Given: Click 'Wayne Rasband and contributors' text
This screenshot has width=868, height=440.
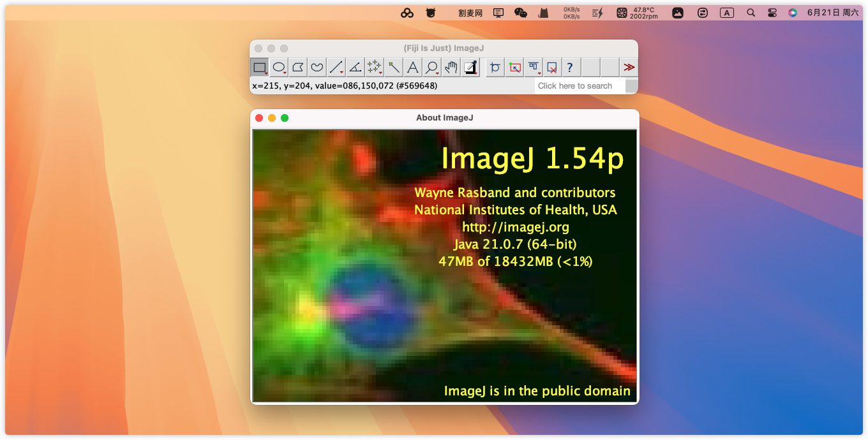Looking at the screenshot, I should (515, 192).
